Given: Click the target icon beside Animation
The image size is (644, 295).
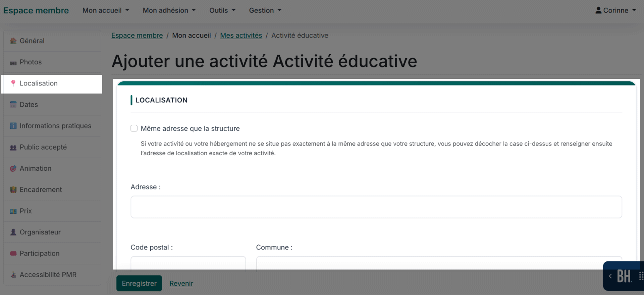Looking at the screenshot, I should [x=13, y=168].
